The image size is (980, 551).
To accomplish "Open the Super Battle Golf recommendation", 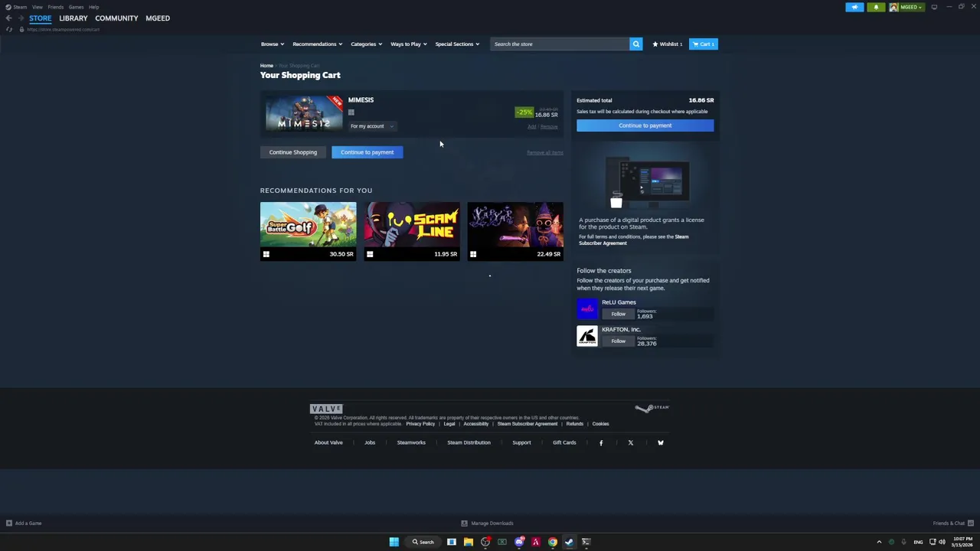I will pyautogui.click(x=308, y=231).
